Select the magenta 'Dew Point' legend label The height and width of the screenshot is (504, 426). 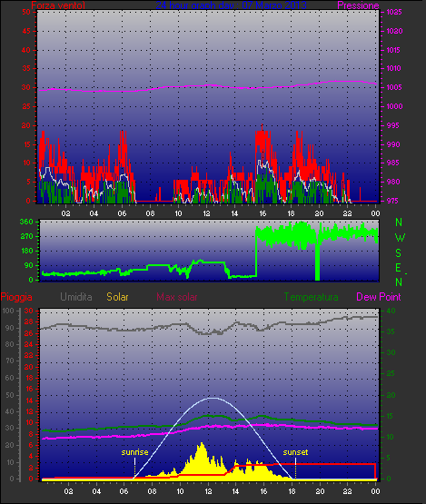tap(379, 297)
